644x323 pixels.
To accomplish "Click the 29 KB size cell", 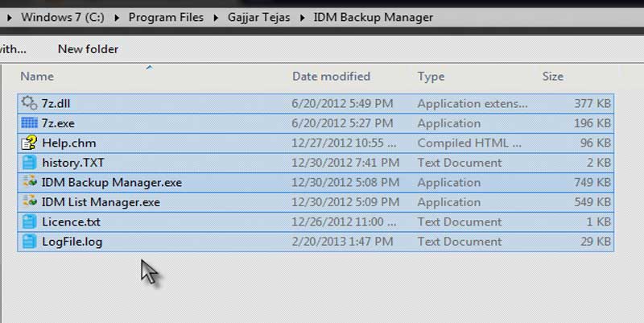I will 596,242.
